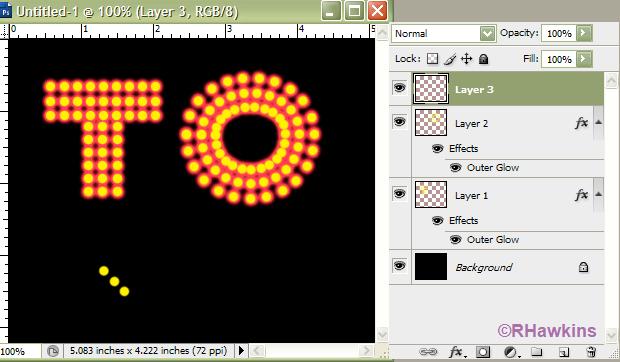Image resolution: width=620 pixels, height=362 pixels.
Task: Hide Layer 2 with eye icon
Action: (x=399, y=122)
